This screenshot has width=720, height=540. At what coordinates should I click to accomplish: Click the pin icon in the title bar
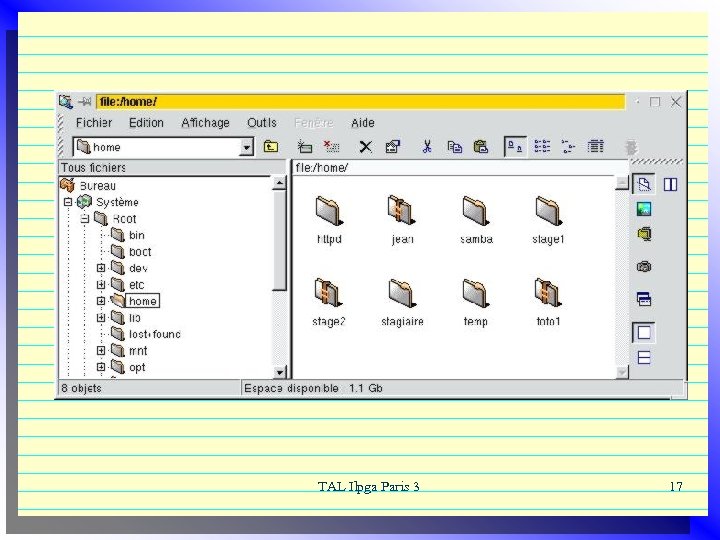click(x=84, y=101)
